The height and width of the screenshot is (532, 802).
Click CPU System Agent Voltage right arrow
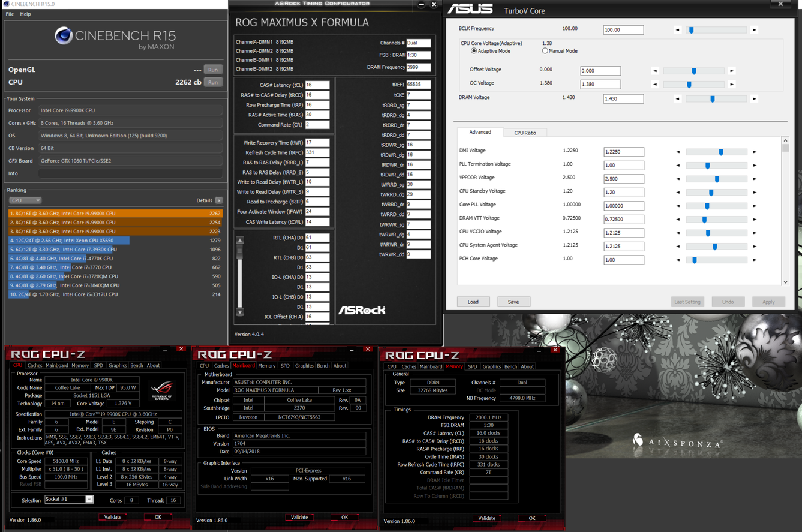tap(755, 247)
